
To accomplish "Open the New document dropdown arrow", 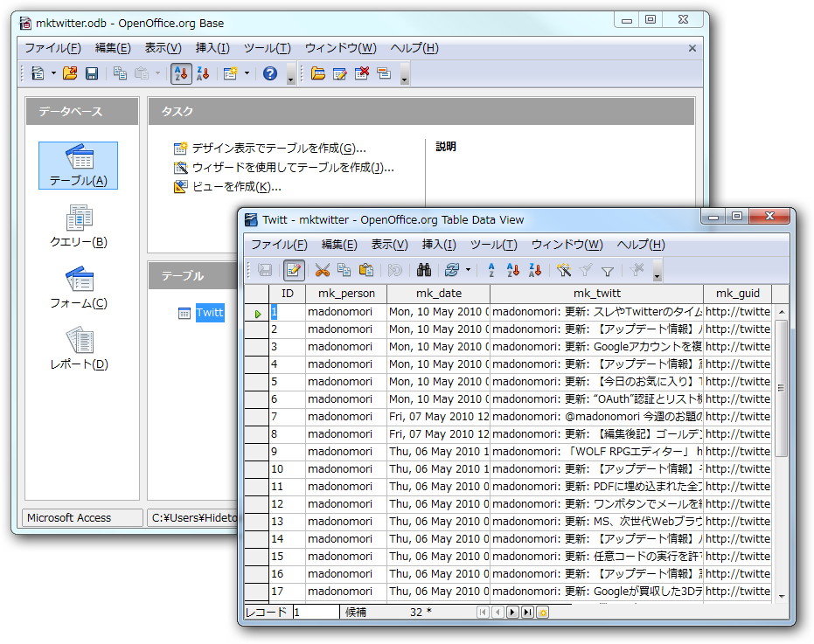I will click(x=52, y=73).
